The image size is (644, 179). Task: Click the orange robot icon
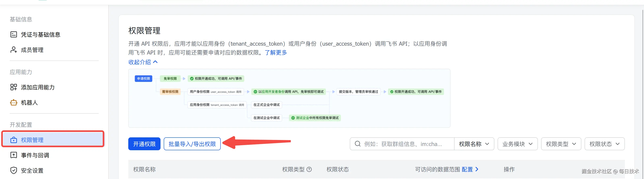[x=13, y=102]
